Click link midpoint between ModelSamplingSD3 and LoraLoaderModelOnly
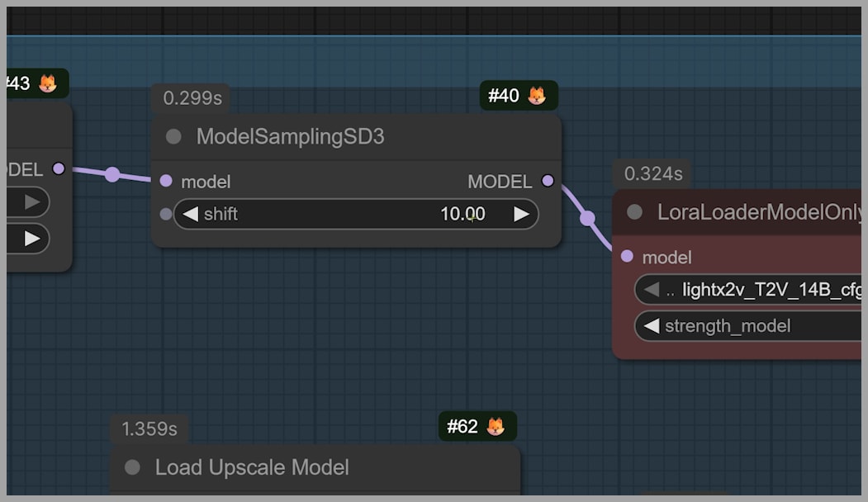The width and height of the screenshot is (868, 502). pos(587,218)
